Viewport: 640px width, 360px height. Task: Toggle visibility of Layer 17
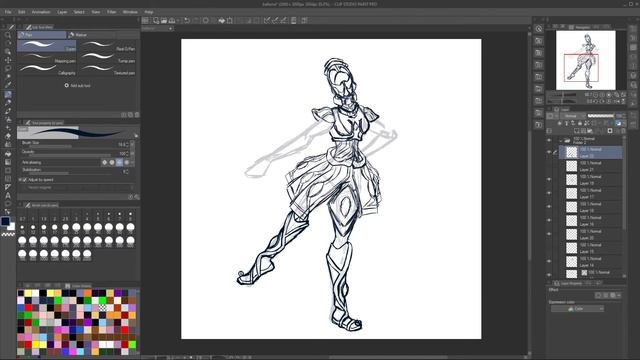549,193
